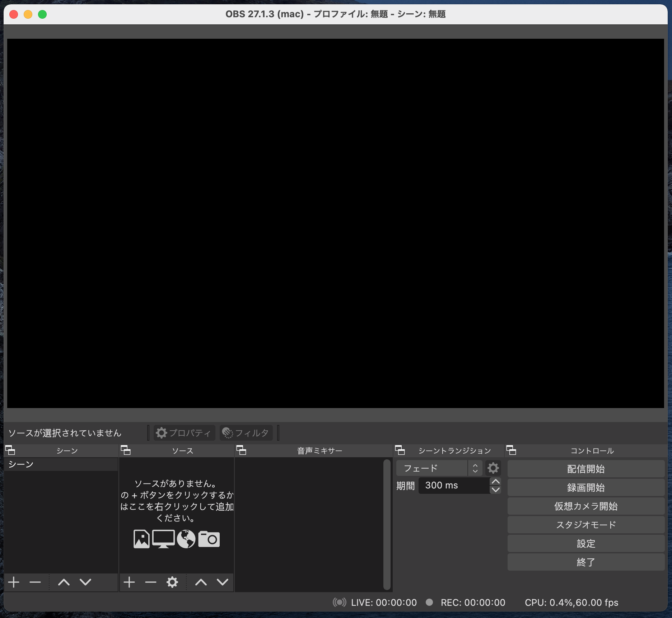
Task: Click the browser source globe icon
Action: [x=186, y=539]
